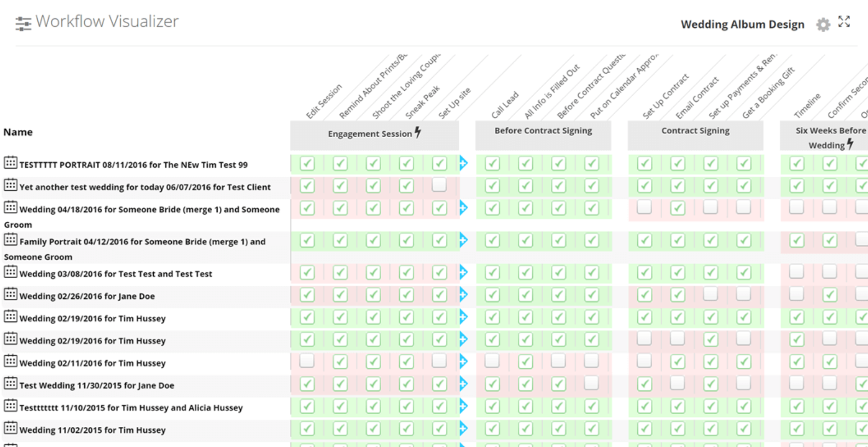This screenshot has height=447, width=868.
Task: Check Set Up site box for Yet another test wedding
Action: pyautogui.click(x=439, y=185)
